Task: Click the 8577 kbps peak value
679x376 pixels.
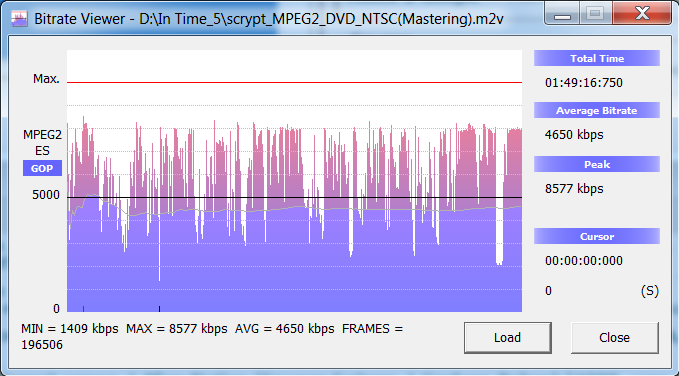Action: coord(574,189)
